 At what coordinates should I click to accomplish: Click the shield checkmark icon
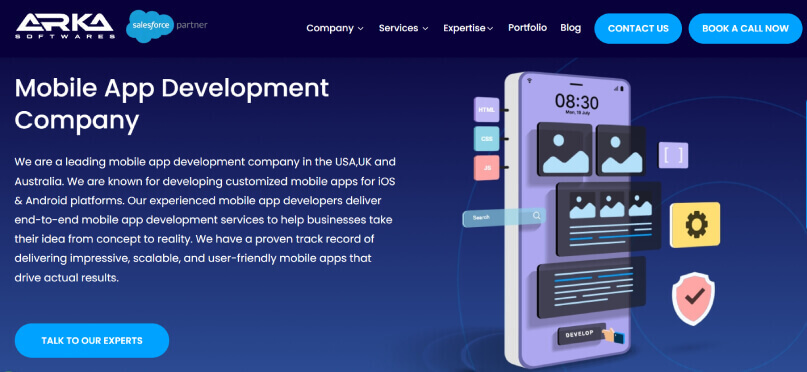pyautogui.click(x=694, y=298)
